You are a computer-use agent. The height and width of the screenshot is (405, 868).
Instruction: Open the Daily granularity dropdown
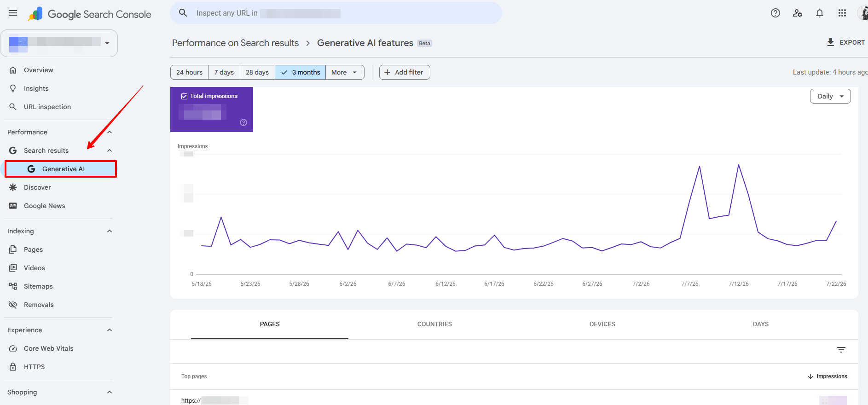click(x=830, y=96)
